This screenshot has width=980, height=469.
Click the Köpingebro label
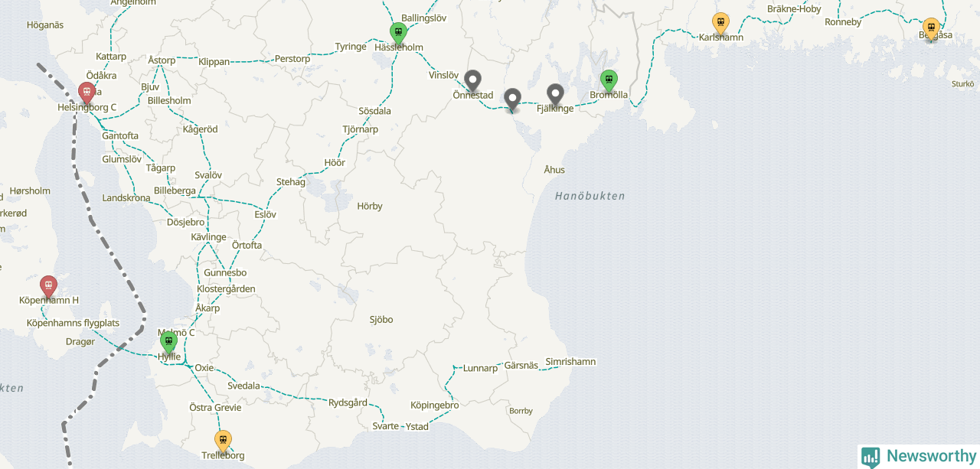pyautogui.click(x=435, y=405)
